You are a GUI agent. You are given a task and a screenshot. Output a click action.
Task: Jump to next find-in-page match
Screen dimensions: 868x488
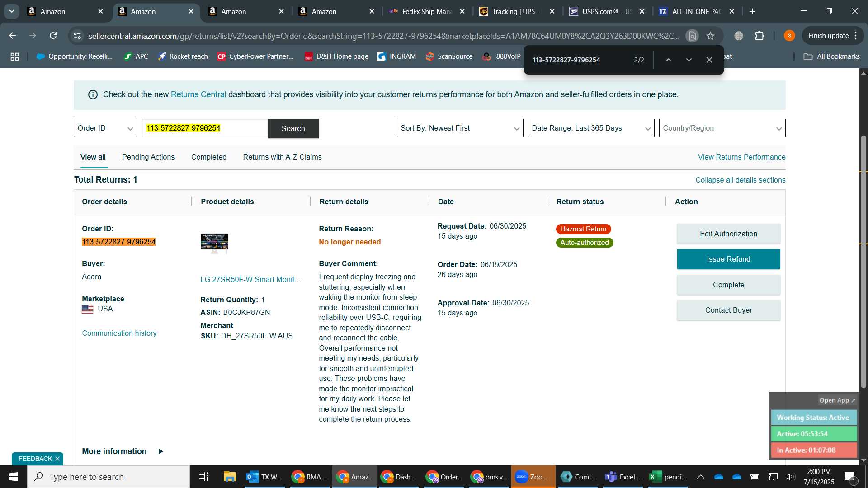click(x=689, y=60)
